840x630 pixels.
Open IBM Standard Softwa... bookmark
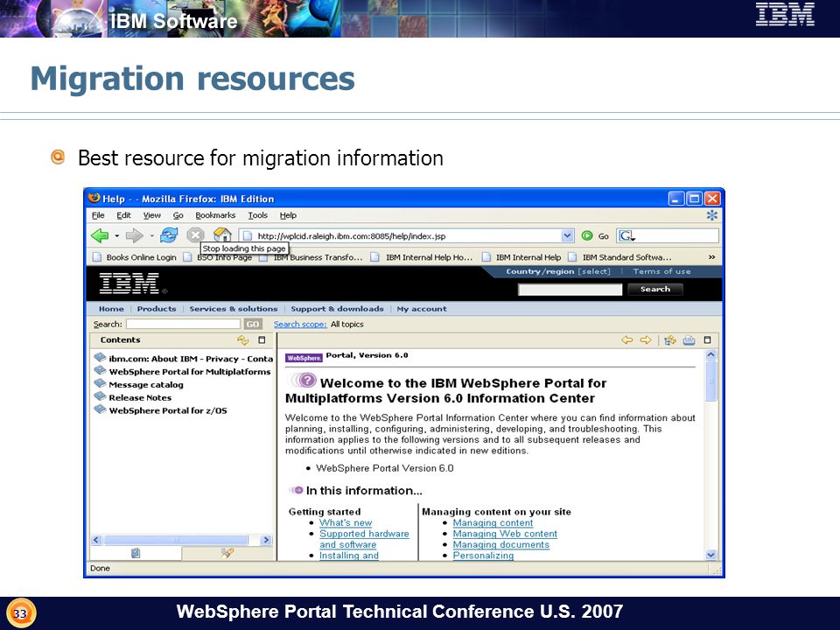point(619,257)
